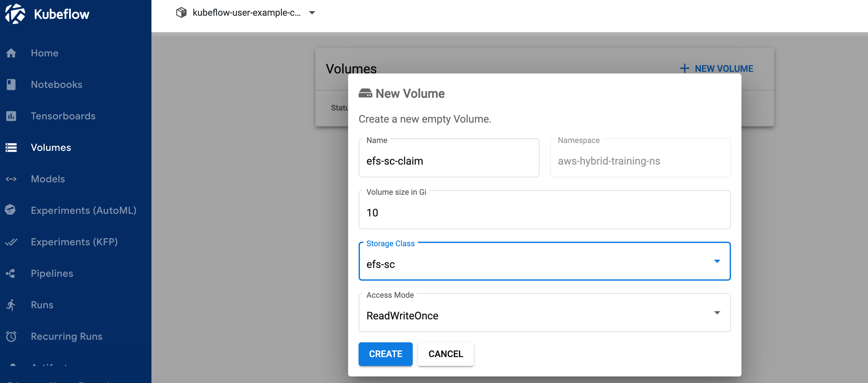
Task: Click the Experiments (AutoML) icon
Action: tap(10, 210)
